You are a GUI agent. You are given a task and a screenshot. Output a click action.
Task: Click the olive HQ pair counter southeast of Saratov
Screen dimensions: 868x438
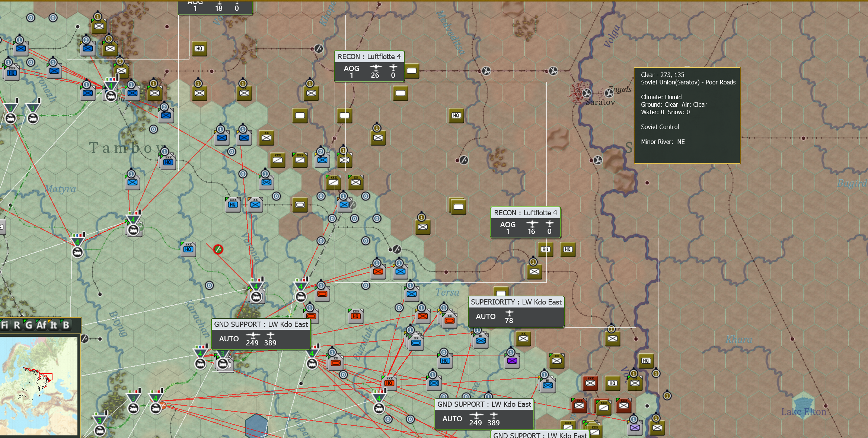546,249
